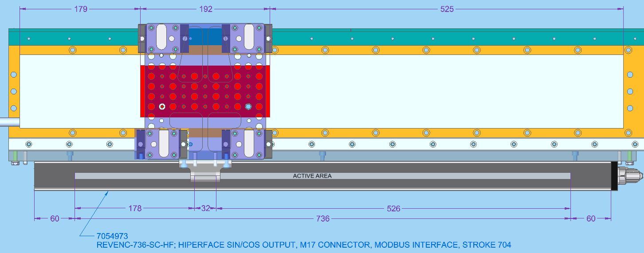Select the 192 carriage width dimension
The width and height of the screenshot is (644, 253).
coord(206,9)
